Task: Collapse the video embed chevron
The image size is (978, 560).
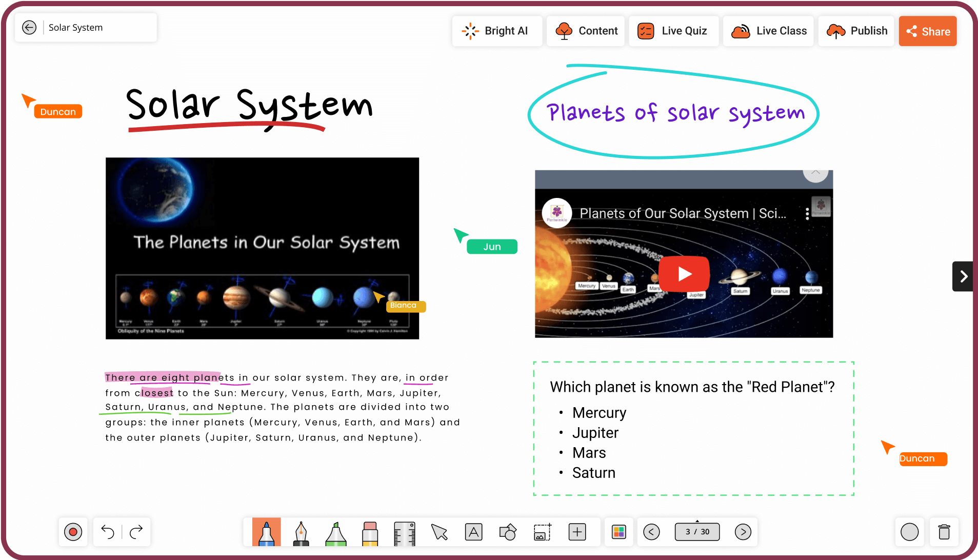Action: pos(815,174)
